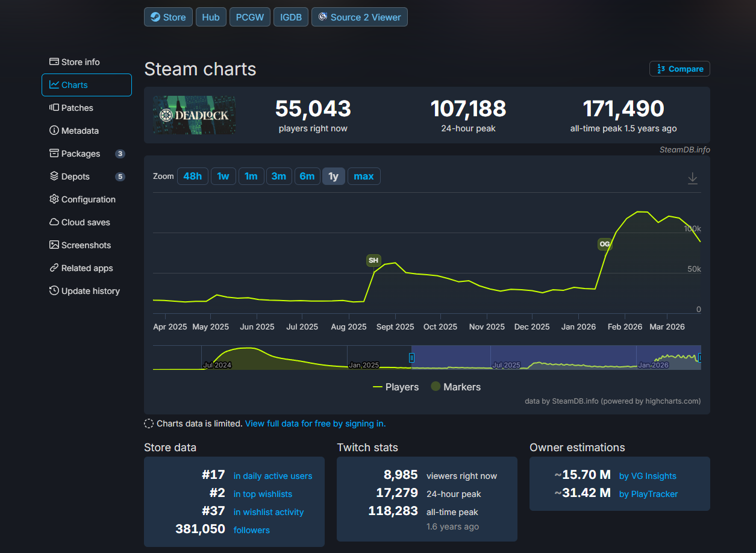The width and height of the screenshot is (756, 553).
Task: Open Related apps sidebar item
Action: 87,268
